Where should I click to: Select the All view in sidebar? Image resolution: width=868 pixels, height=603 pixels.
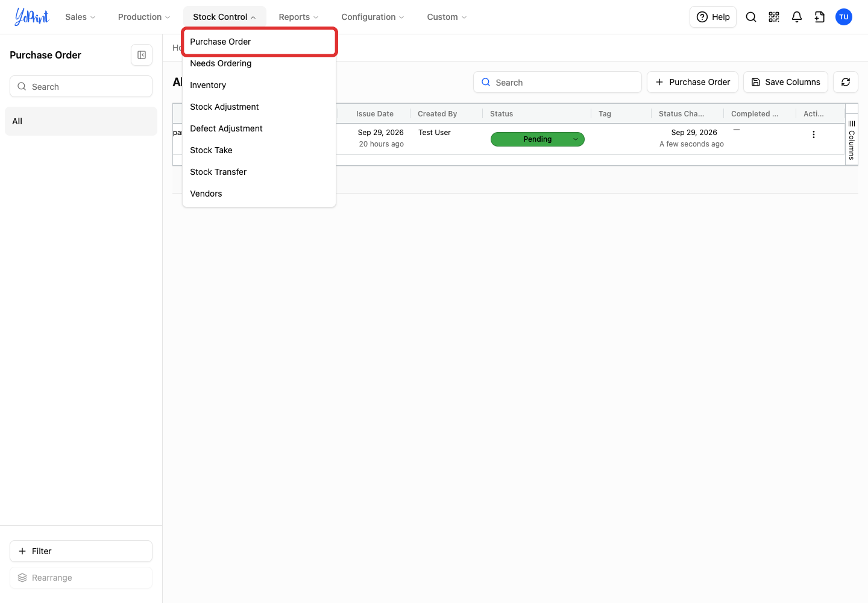[x=81, y=121]
